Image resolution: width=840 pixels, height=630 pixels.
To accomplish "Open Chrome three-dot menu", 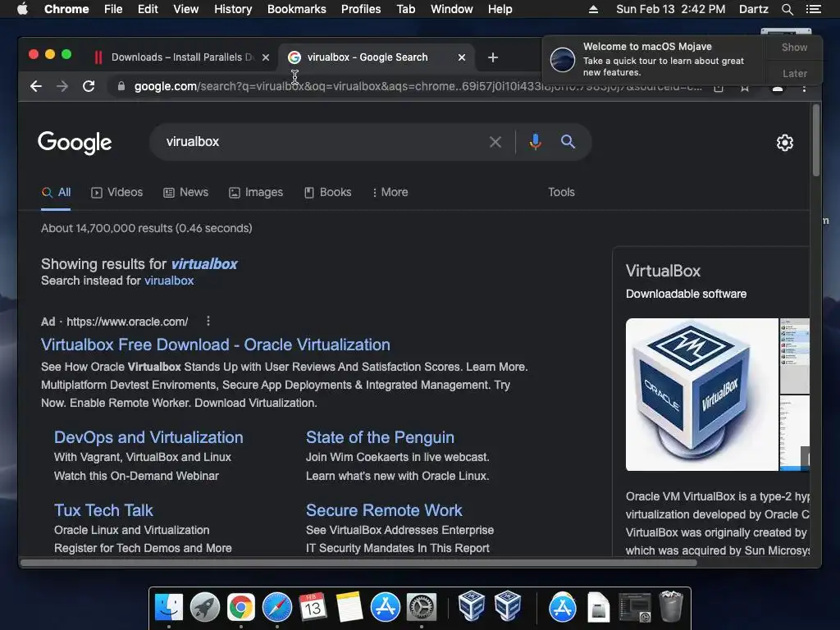I will pyautogui.click(x=804, y=88).
